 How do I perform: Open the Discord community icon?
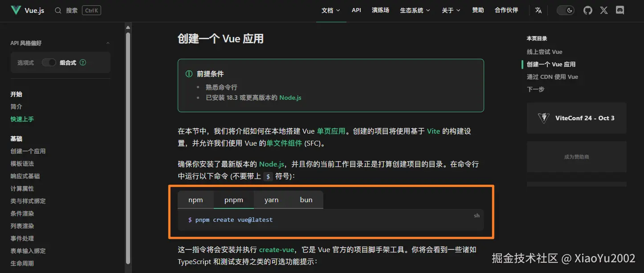tap(620, 10)
